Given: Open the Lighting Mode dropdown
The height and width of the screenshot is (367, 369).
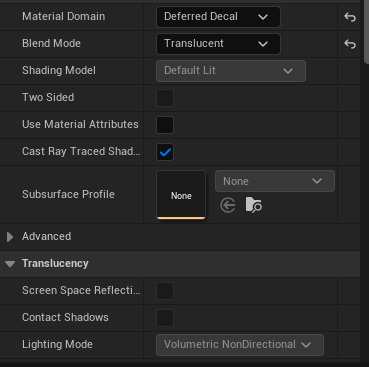Looking at the screenshot, I should tap(240, 345).
